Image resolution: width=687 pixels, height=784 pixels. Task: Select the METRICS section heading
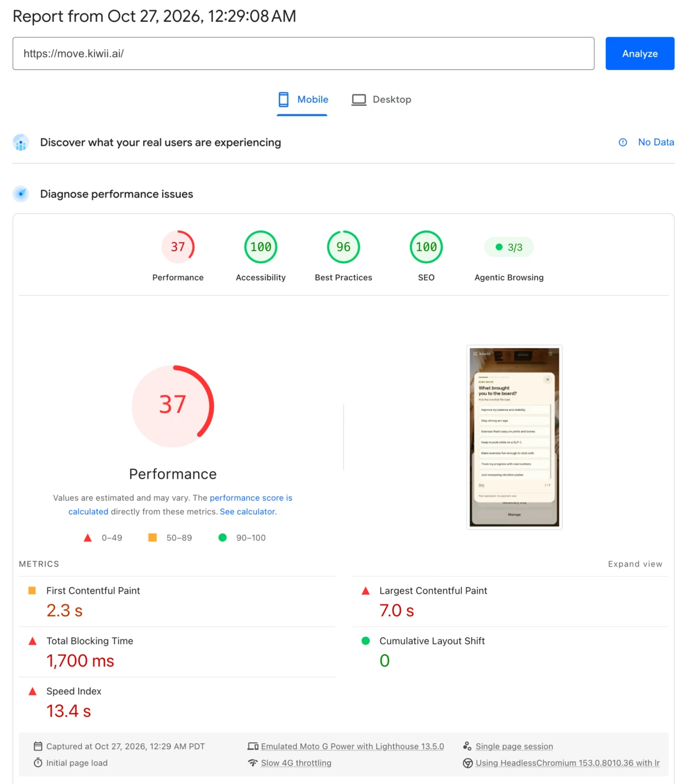[39, 564]
